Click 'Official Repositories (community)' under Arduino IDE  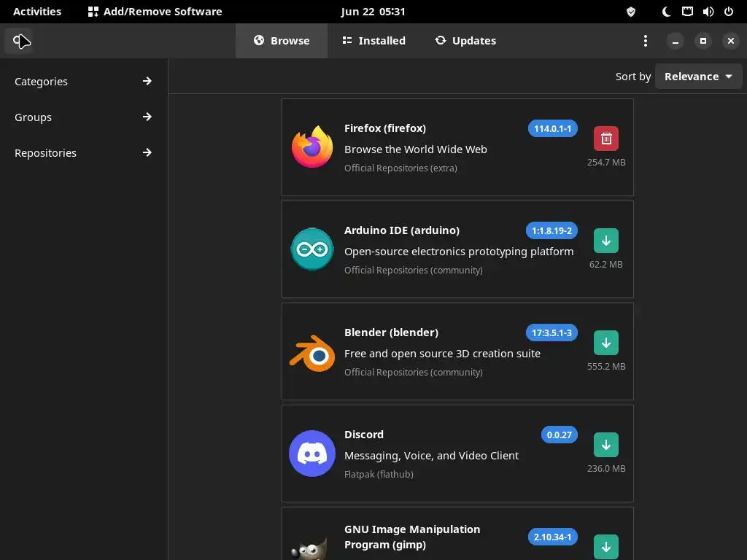[x=414, y=270]
